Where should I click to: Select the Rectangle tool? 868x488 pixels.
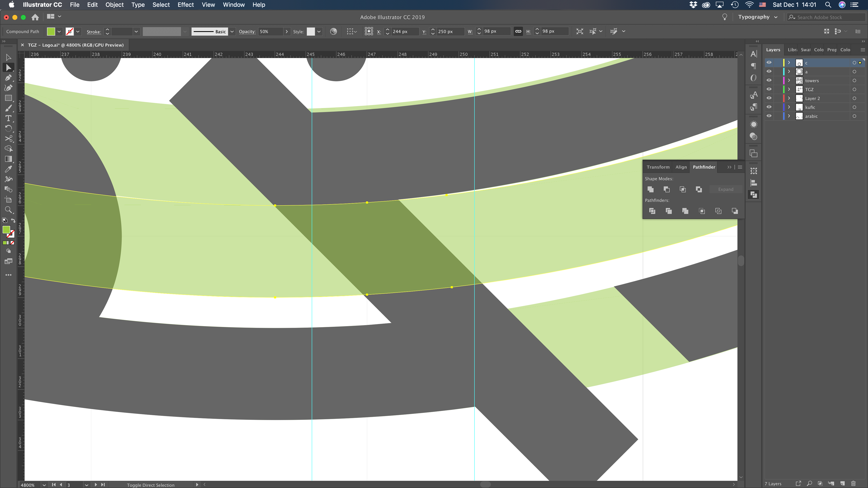pos(8,98)
